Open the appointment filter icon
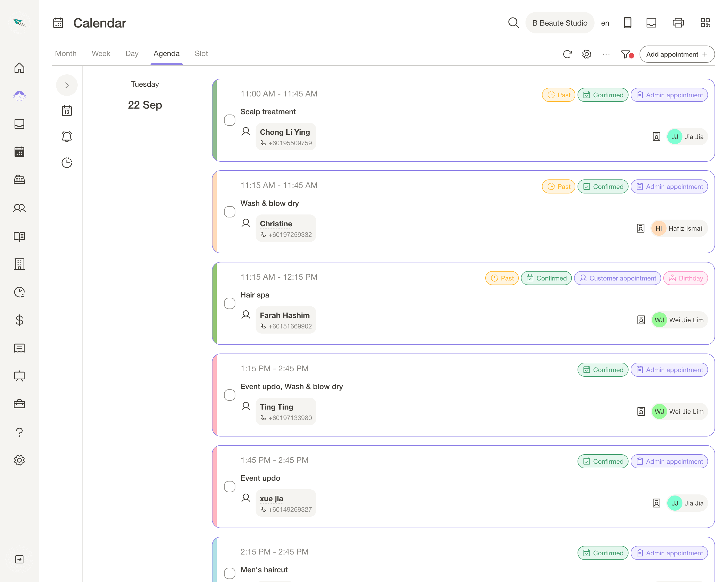728x582 pixels. coord(626,54)
